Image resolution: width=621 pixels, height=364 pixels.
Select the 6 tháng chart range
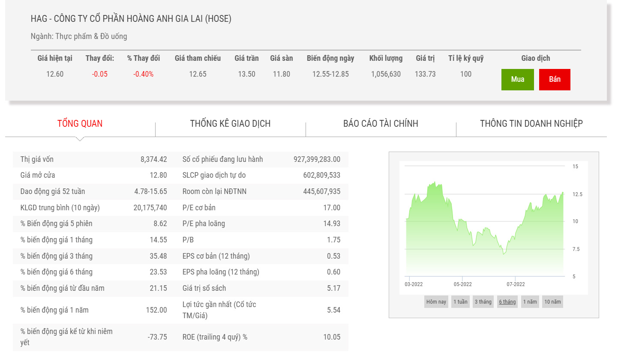point(507,302)
